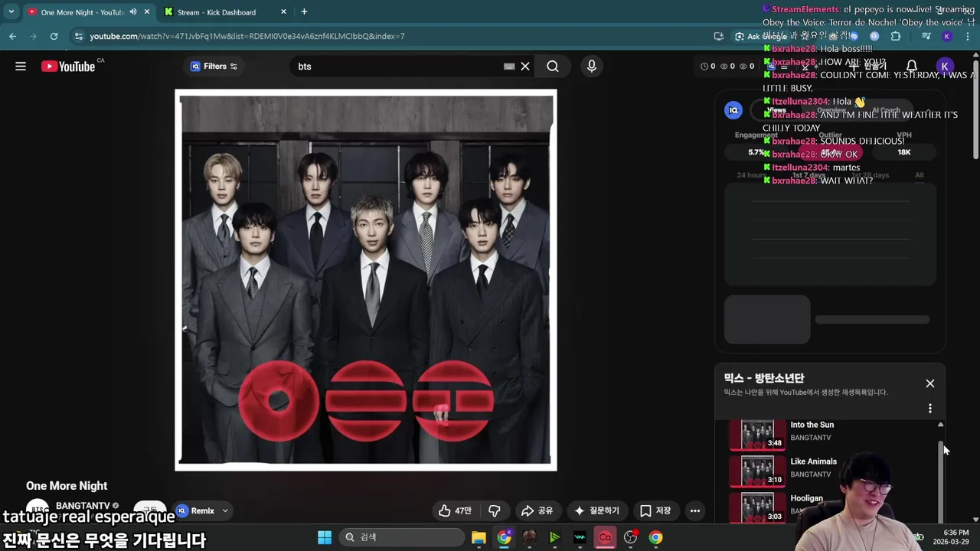This screenshot has width=980, height=551.
Task: Open the red Ca app in taskbar
Action: [x=605, y=537]
